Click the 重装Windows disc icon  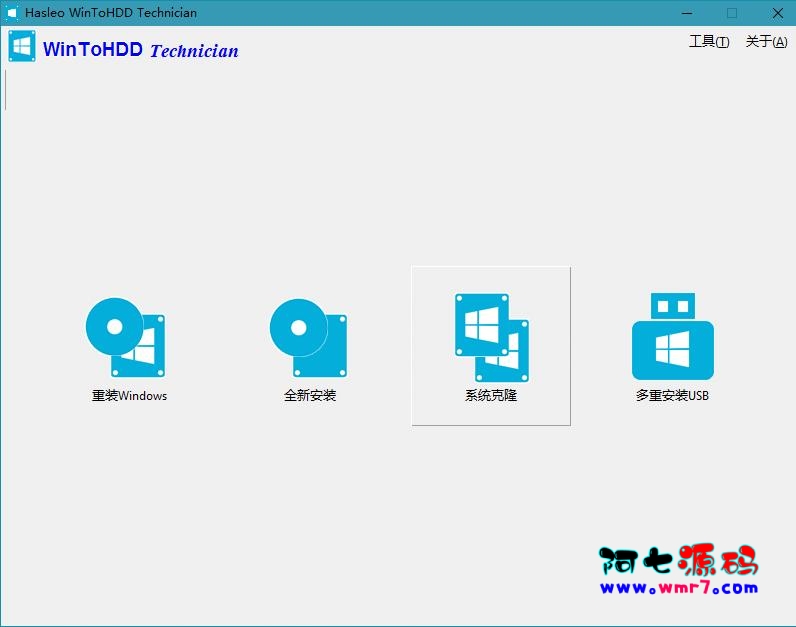click(x=125, y=338)
